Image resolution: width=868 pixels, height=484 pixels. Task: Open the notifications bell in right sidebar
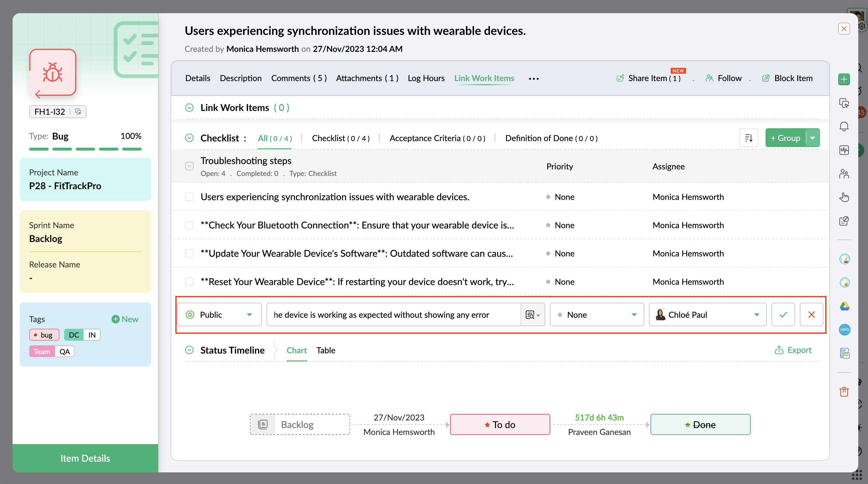(844, 126)
